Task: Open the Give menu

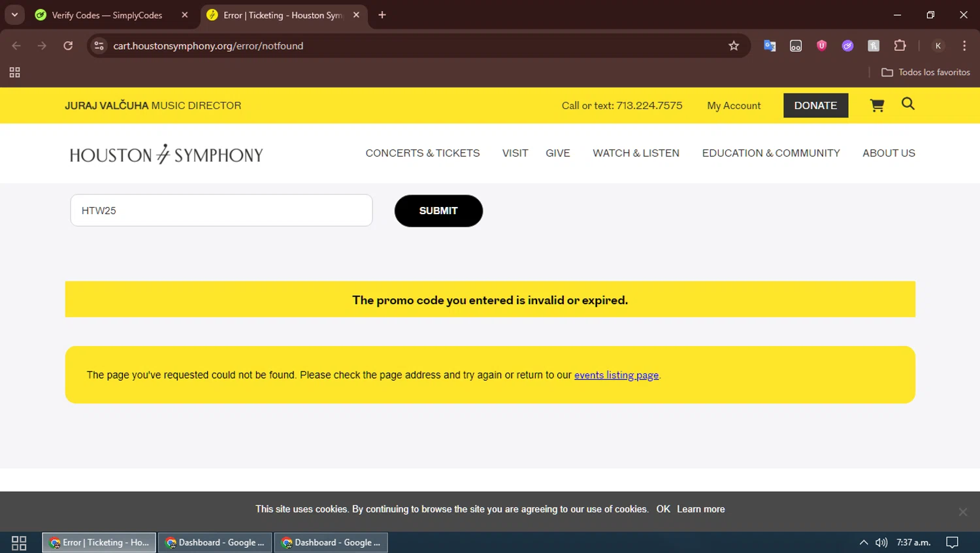Action: [557, 153]
